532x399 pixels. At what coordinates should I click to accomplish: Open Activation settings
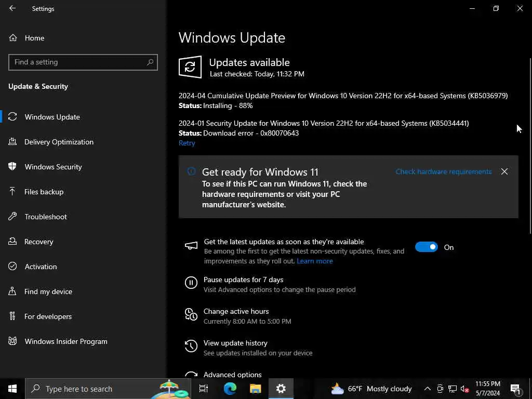pyautogui.click(x=41, y=267)
